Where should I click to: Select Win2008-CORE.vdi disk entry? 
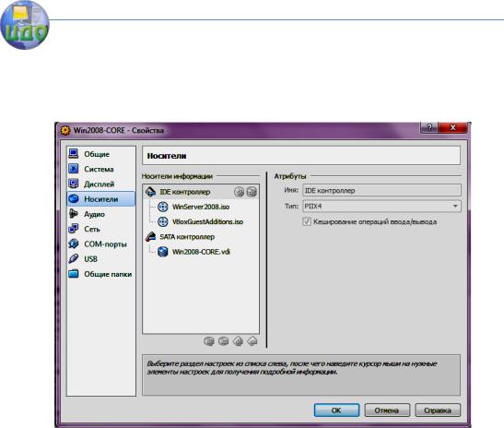(x=201, y=252)
